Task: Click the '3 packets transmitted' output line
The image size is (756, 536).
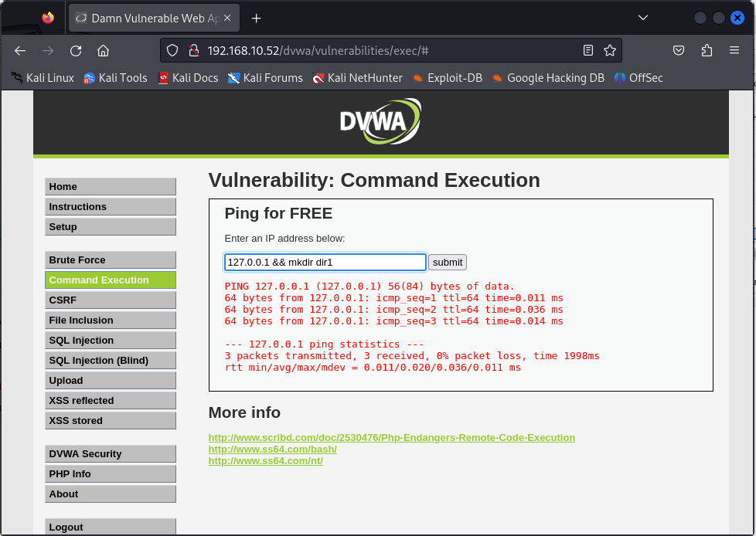Action: [412, 356]
